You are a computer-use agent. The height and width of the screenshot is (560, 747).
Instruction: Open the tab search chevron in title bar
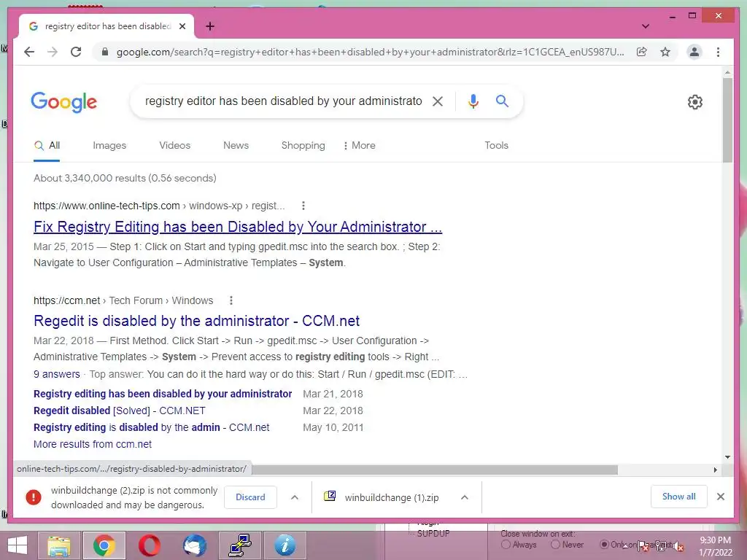click(646, 26)
